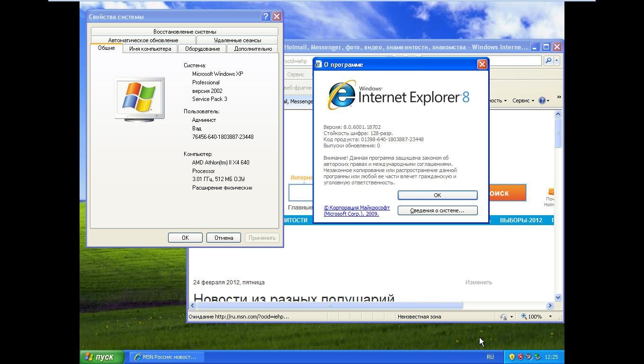Open the zoom level 100% dropdown arrow

click(550, 317)
